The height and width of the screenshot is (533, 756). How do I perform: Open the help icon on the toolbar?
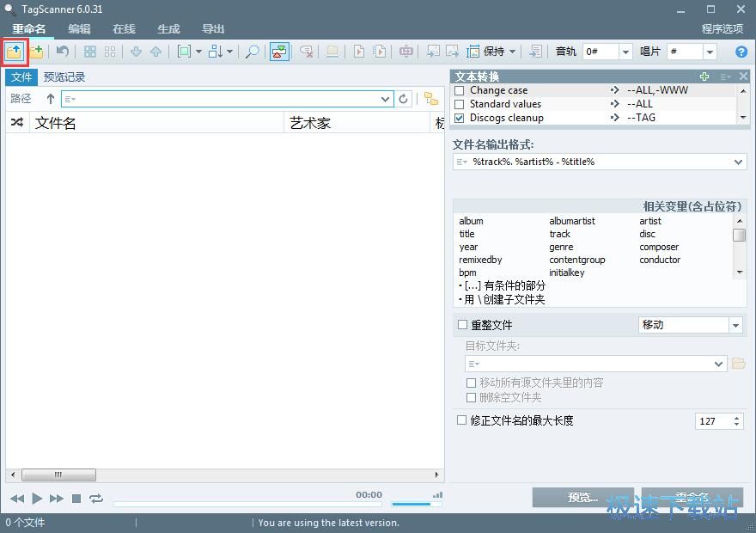coord(741,52)
